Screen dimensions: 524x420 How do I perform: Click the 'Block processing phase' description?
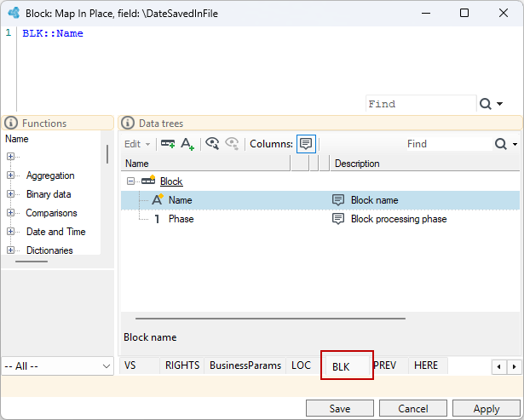click(x=399, y=219)
